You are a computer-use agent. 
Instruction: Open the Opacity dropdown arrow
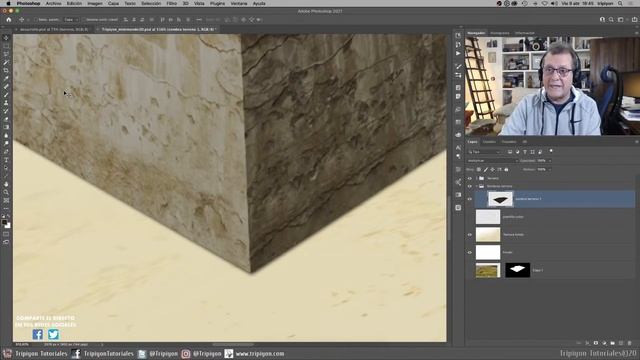point(550,161)
